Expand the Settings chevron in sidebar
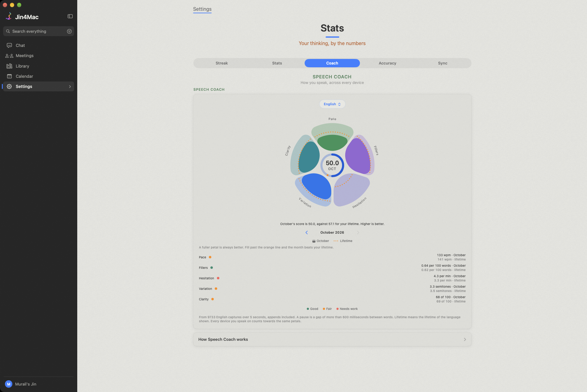 pyautogui.click(x=70, y=86)
